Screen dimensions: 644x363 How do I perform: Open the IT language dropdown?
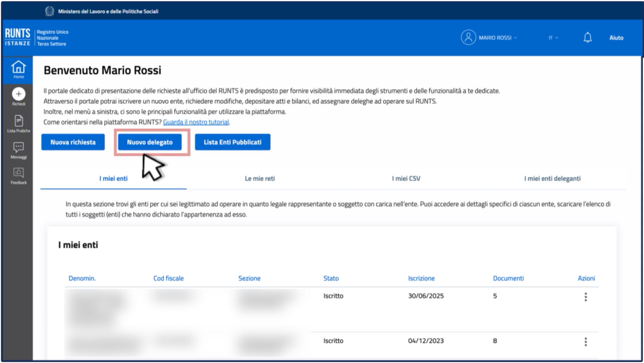(x=553, y=38)
